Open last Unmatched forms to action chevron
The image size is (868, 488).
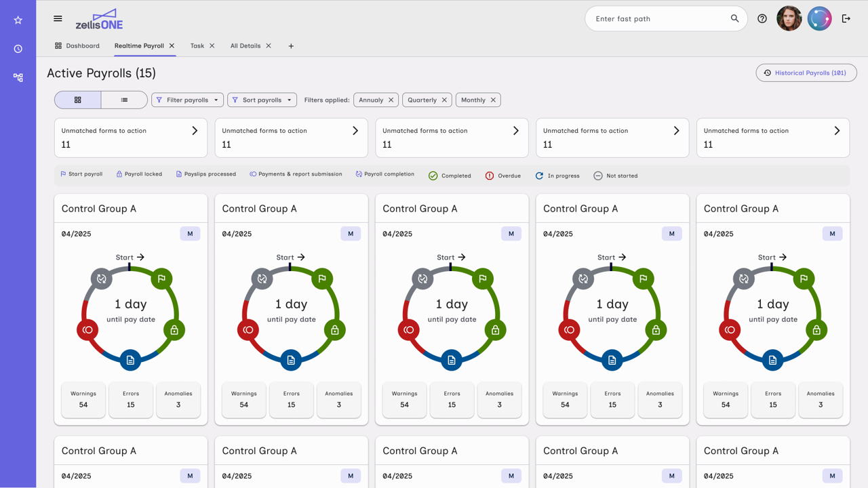pyautogui.click(x=837, y=131)
